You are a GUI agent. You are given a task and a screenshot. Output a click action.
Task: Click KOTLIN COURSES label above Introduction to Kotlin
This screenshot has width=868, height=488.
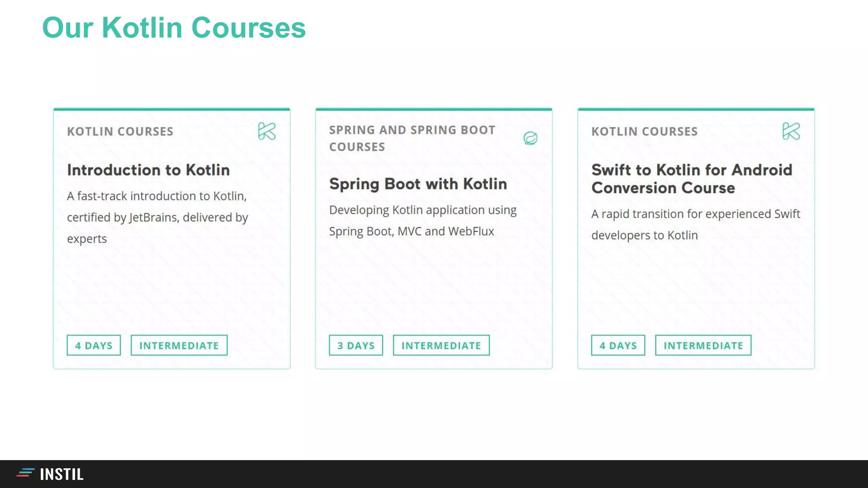pyautogui.click(x=120, y=131)
